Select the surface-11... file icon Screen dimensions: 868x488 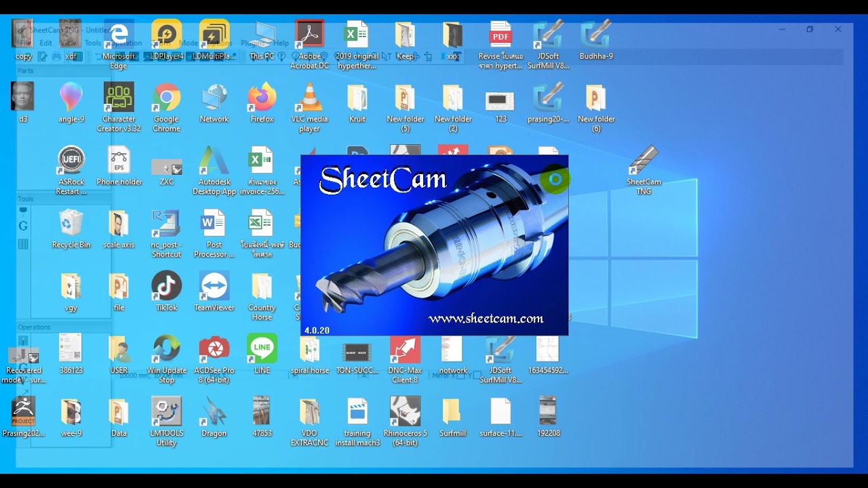pos(500,418)
